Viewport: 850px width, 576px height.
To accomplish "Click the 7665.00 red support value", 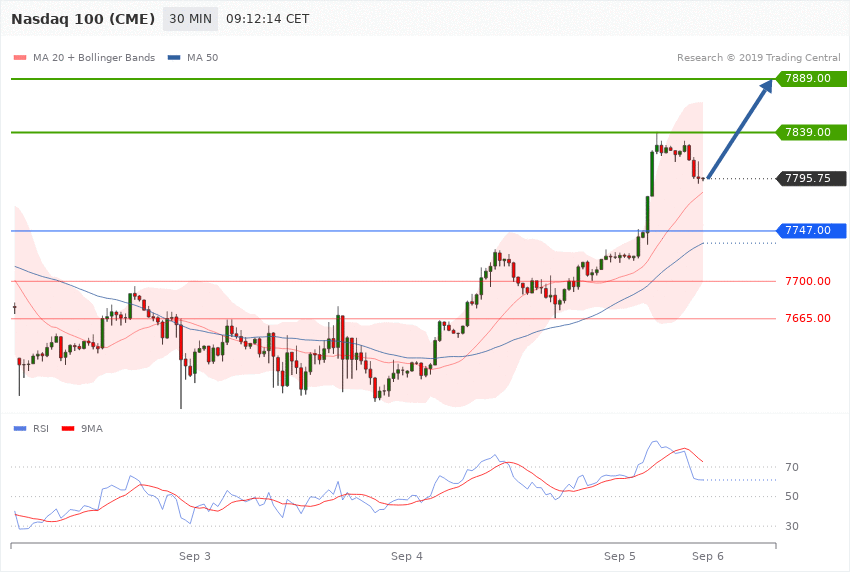I will tap(808, 318).
